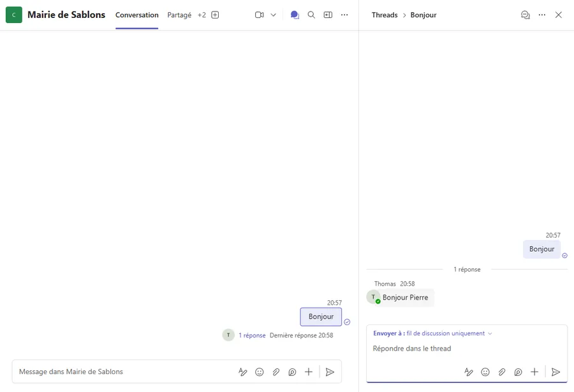Image resolution: width=574 pixels, height=392 pixels.
Task: Open format options in the main message box
Action: [x=243, y=372]
